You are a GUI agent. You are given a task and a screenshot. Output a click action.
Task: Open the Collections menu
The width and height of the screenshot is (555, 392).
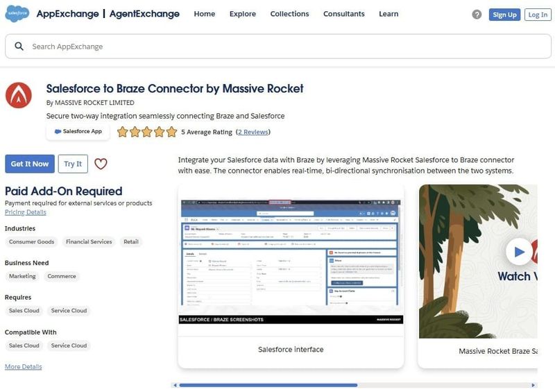(289, 14)
